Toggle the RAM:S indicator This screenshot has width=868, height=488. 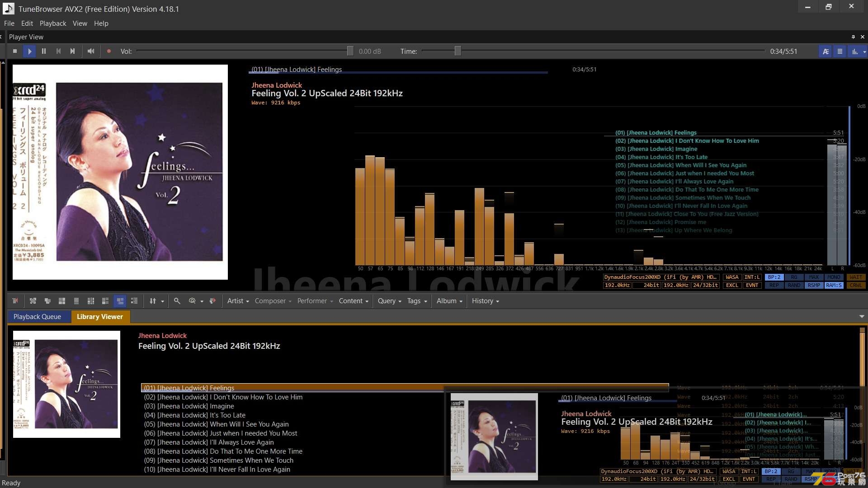(834, 286)
